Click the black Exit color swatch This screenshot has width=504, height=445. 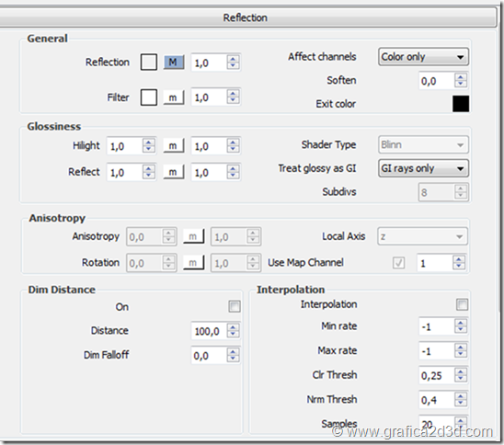pos(461,104)
